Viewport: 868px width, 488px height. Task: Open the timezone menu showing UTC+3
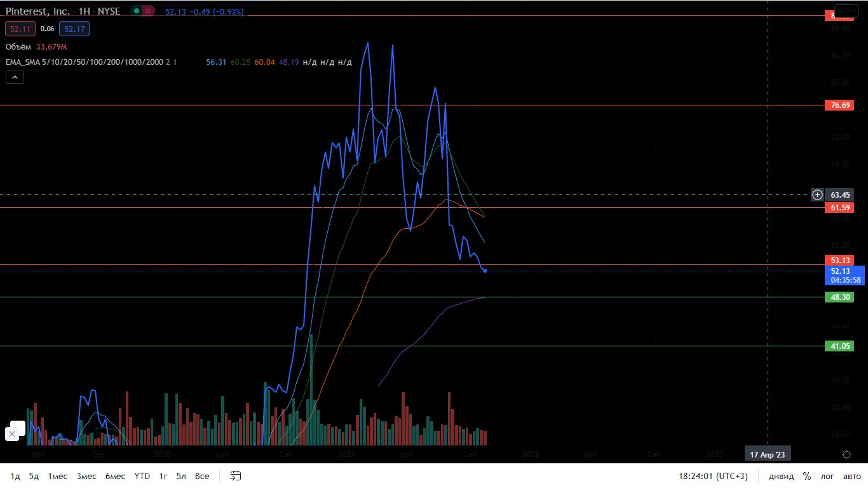click(x=713, y=476)
